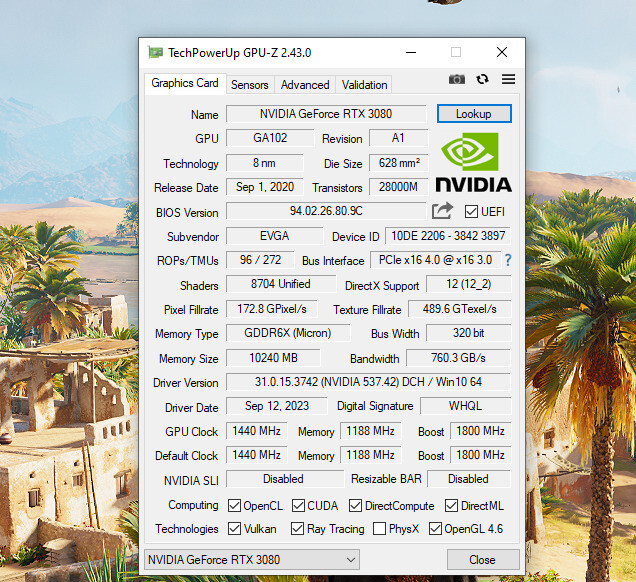Select the Graphics Card tab

click(185, 83)
